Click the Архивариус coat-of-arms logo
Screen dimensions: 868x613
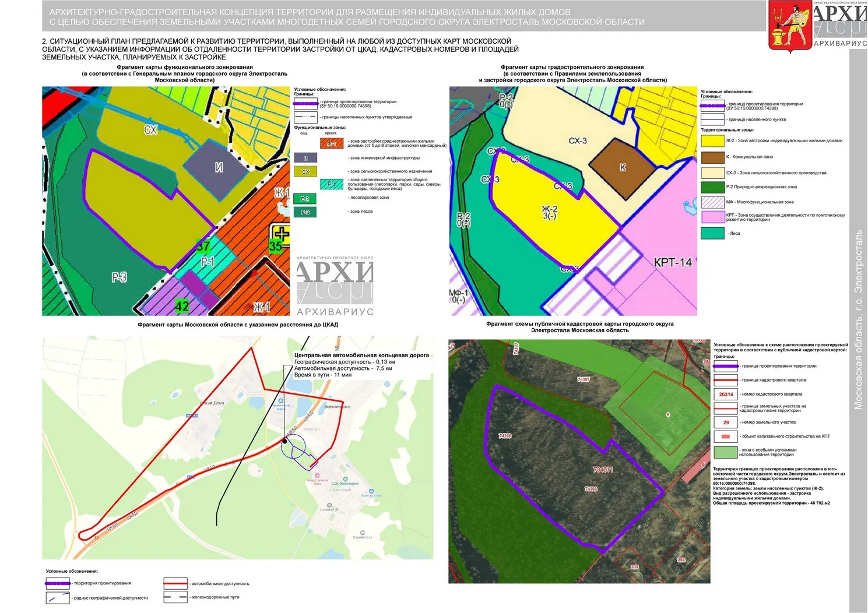(x=789, y=27)
